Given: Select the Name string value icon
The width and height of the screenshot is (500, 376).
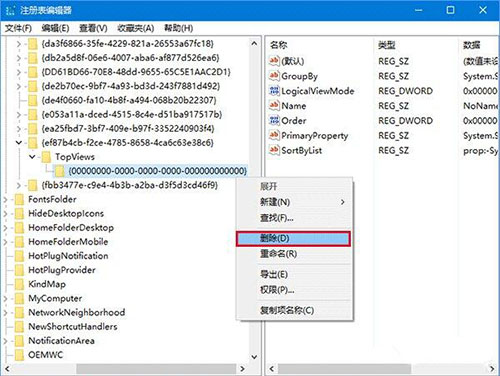Looking at the screenshot, I should coord(274,105).
